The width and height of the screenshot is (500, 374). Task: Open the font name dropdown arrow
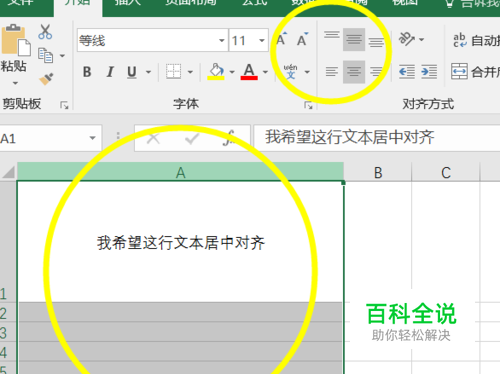point(222,41)
